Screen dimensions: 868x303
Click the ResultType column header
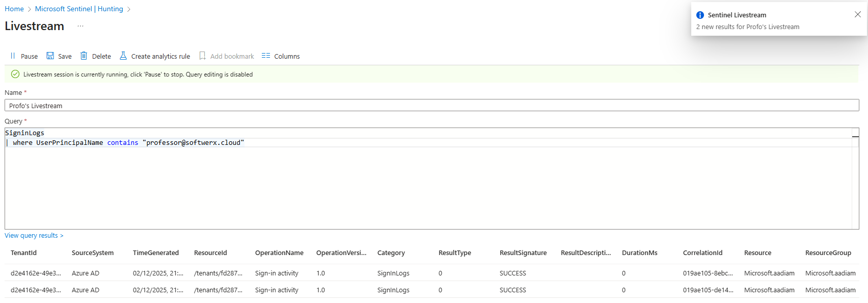[455, 253]
